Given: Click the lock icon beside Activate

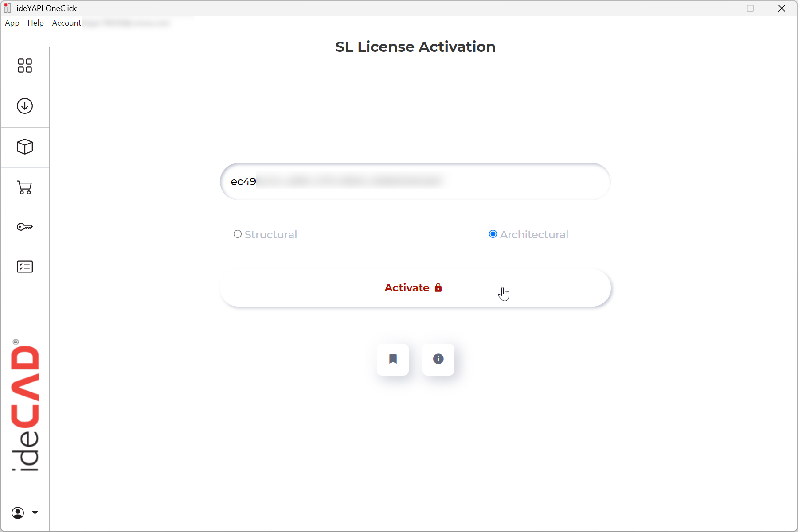Looking at the screenshot, I should (438, 287).
